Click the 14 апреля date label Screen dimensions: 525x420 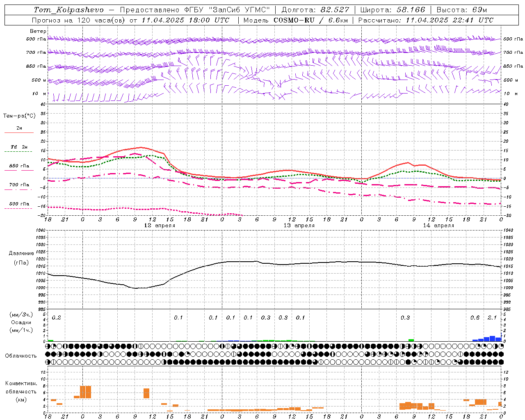(438, 226)
